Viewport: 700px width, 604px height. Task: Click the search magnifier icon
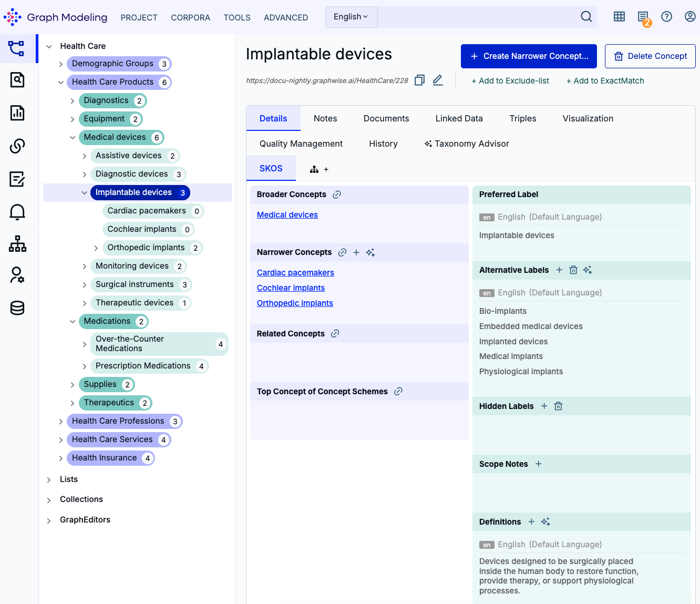586,17
